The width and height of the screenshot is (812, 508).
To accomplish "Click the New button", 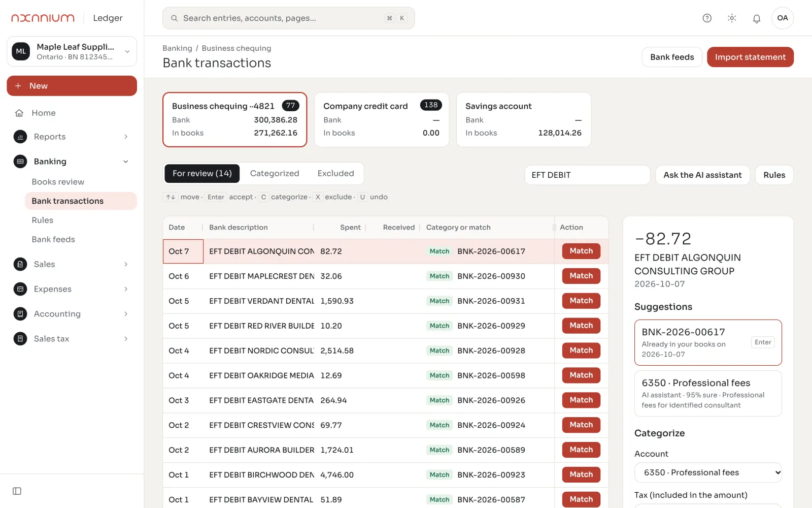I will (72, 86).
